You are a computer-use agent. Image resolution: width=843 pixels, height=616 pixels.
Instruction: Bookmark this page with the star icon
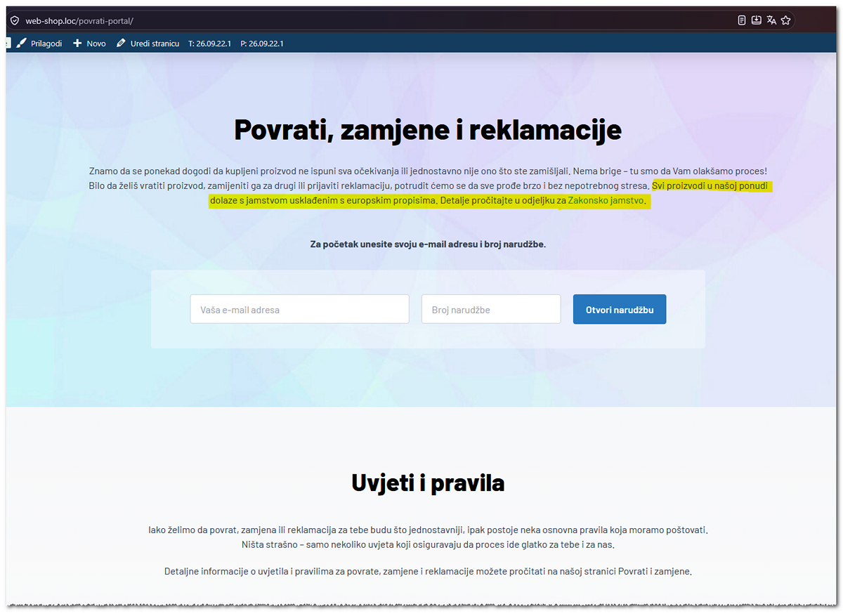point(786,20)
